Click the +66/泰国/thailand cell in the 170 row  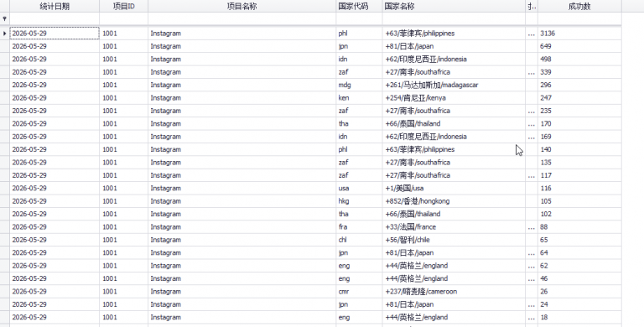click(x=454, y=123)
